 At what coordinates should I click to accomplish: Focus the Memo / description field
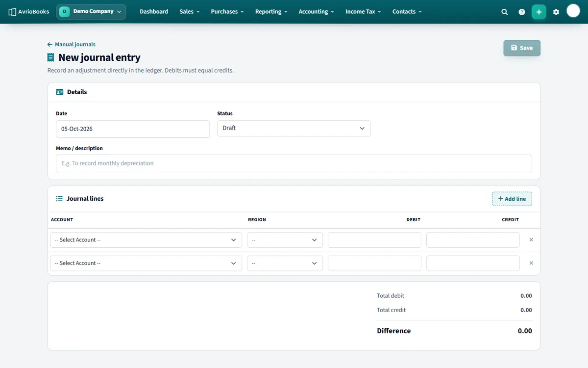294,163
